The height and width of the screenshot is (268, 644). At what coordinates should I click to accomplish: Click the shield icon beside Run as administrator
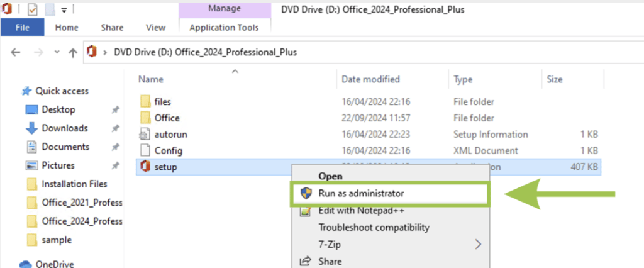pos(306,194)
